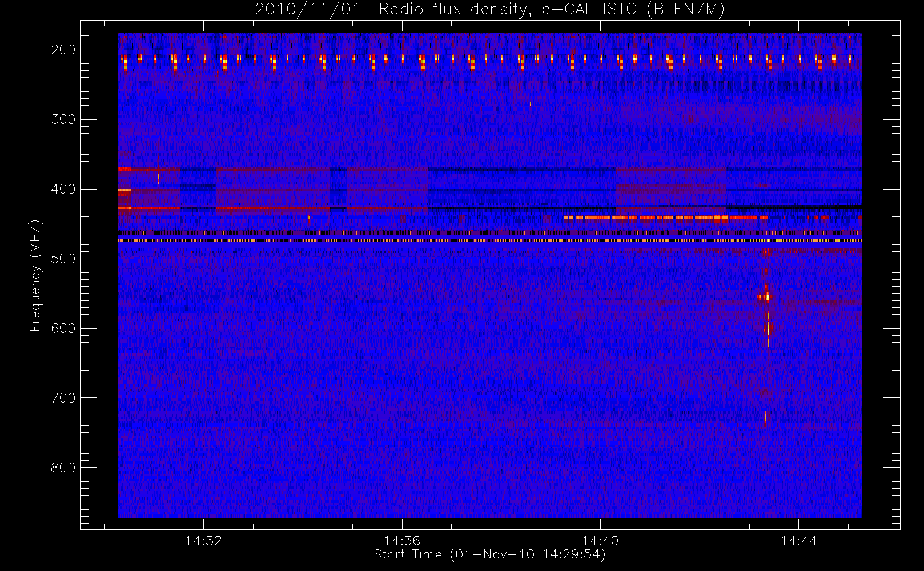Screen dimensions: 924x571
Task: Click the continuous yellow interference line near 475 MHz
Action: [x=490, y=241]
